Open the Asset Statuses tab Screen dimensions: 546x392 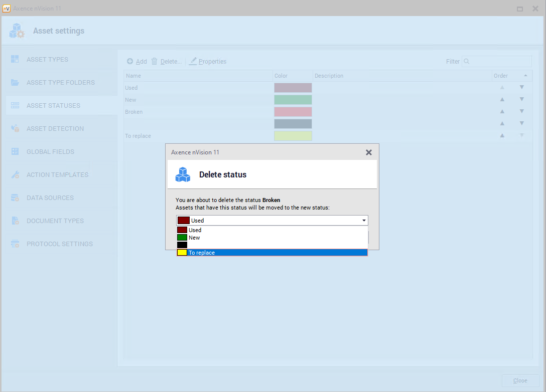53,105
